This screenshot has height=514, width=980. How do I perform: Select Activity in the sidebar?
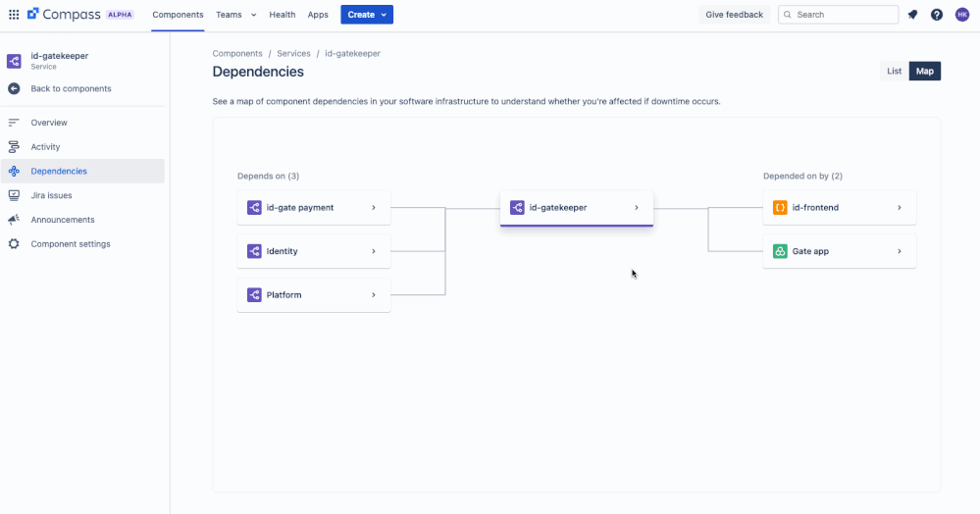tap(82, 147)
